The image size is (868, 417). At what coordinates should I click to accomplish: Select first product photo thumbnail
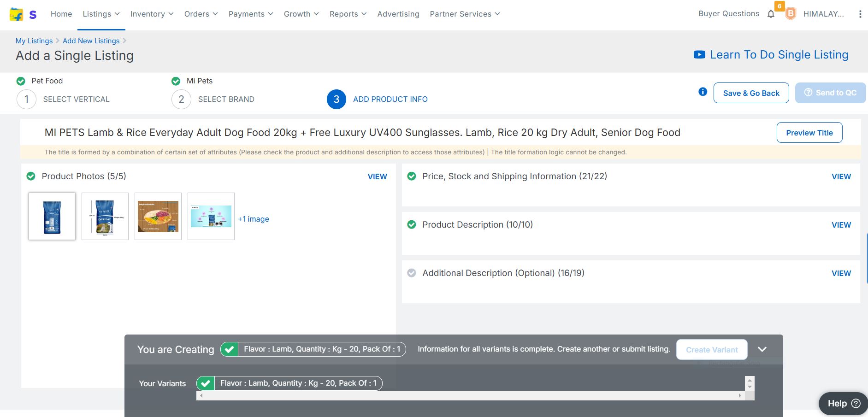coord(52,217)
